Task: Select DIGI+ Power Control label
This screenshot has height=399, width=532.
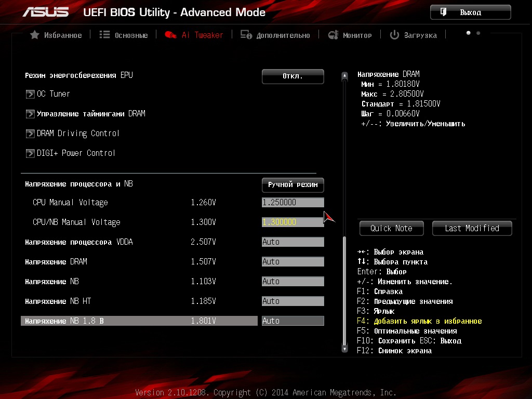Action: [76, 153]
